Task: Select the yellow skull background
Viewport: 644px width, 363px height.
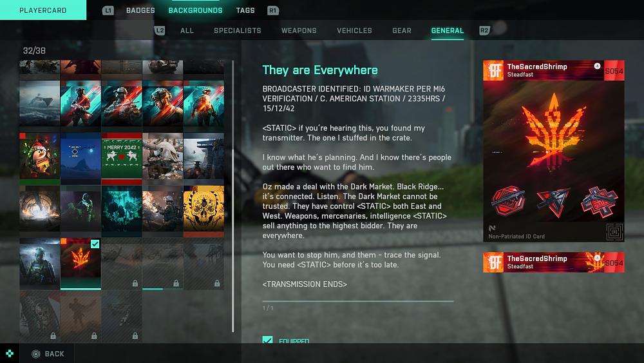Action: pos(204,211)
